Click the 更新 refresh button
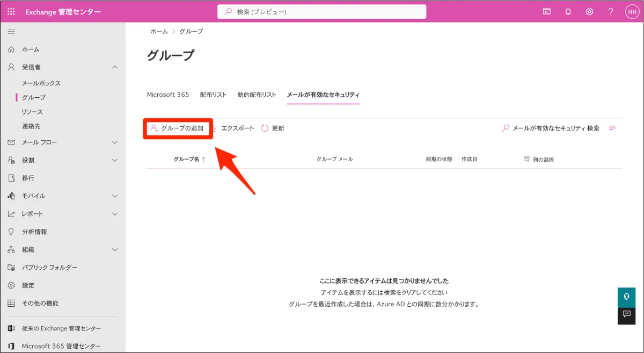Viewport: 644px width, 353px height. 273,128
